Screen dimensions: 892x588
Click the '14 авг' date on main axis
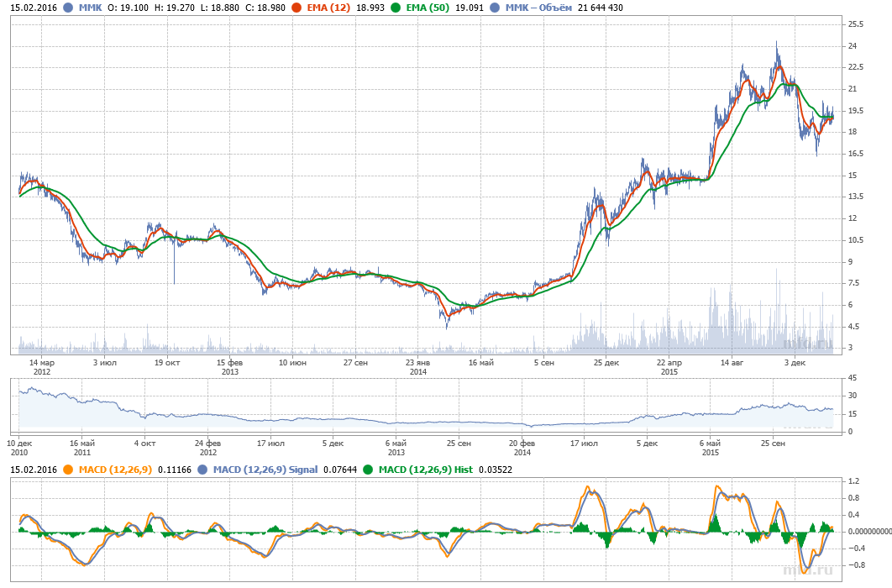click(732, 363)
